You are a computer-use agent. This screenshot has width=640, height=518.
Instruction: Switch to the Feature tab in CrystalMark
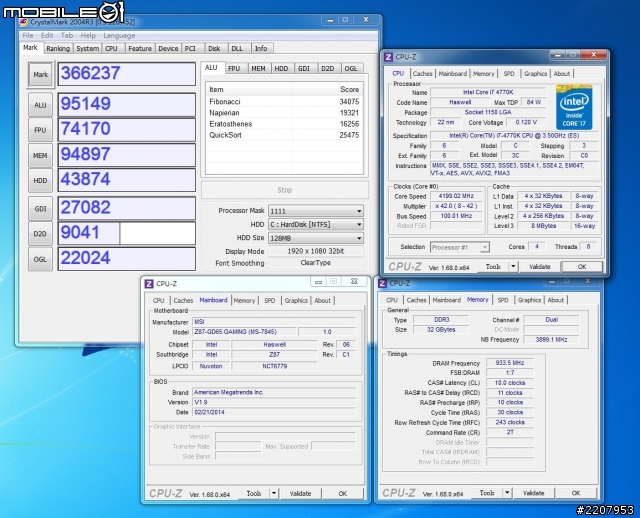pyautogui.click(x=140, y=49)
